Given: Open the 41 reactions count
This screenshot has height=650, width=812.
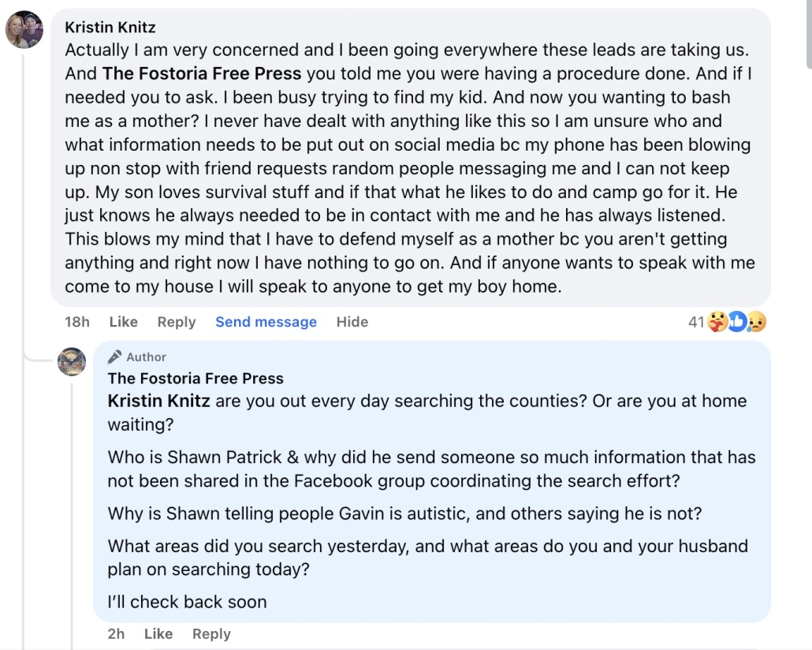Looking at the screenshot, I should [696, 323].
